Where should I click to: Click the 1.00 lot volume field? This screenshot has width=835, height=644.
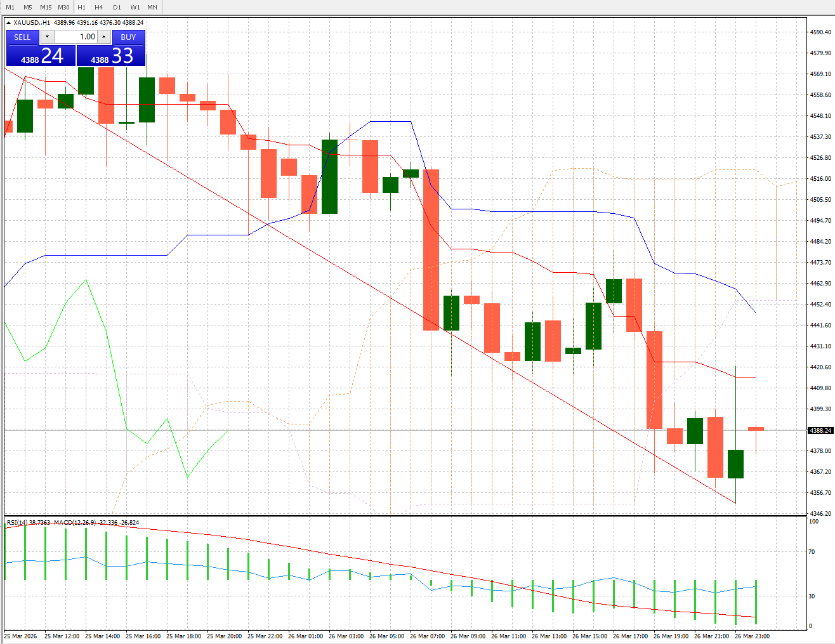tap(76, 37)
